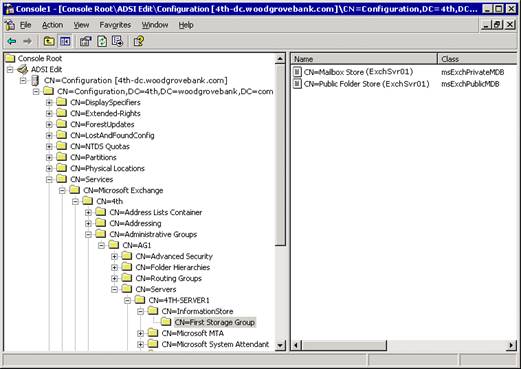This screenshot has height=369, width=521.
Task: Click the Back arrow toolbar icon
Action: 12,41
